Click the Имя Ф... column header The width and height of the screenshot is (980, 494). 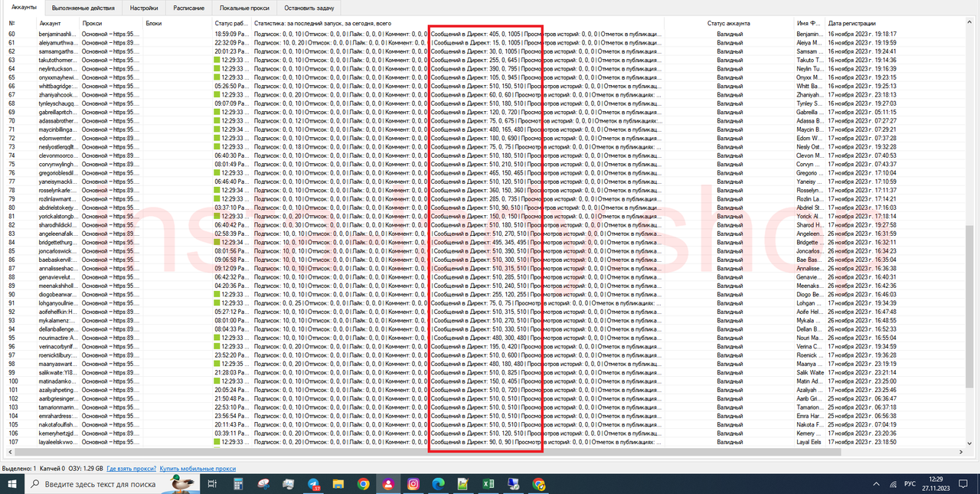point(811,24)
